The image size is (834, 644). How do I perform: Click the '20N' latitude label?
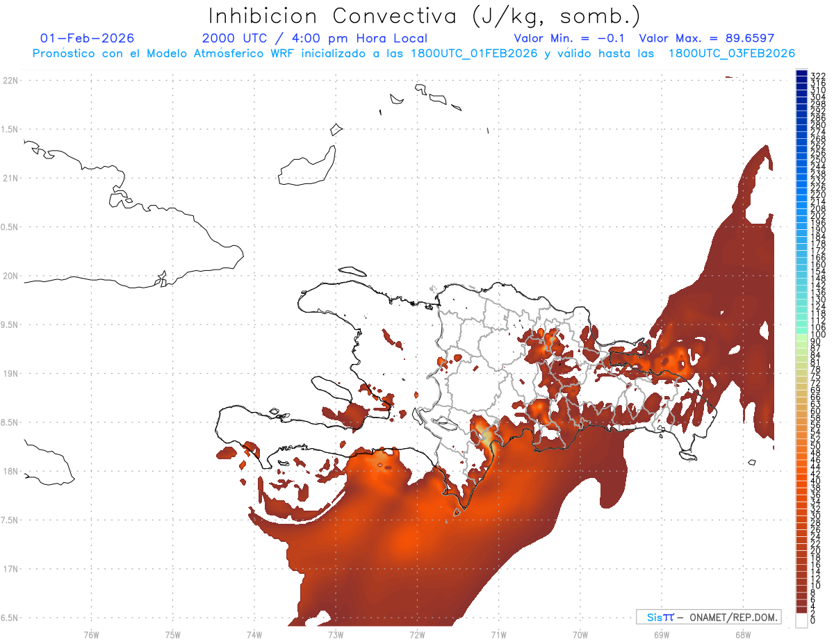10,276
